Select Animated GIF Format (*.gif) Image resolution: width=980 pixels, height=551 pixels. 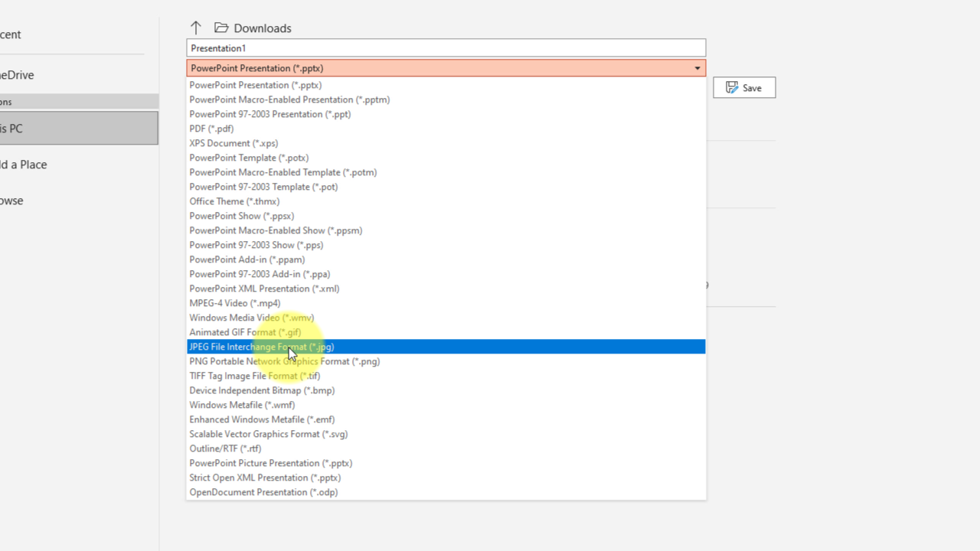click(446, 332)
